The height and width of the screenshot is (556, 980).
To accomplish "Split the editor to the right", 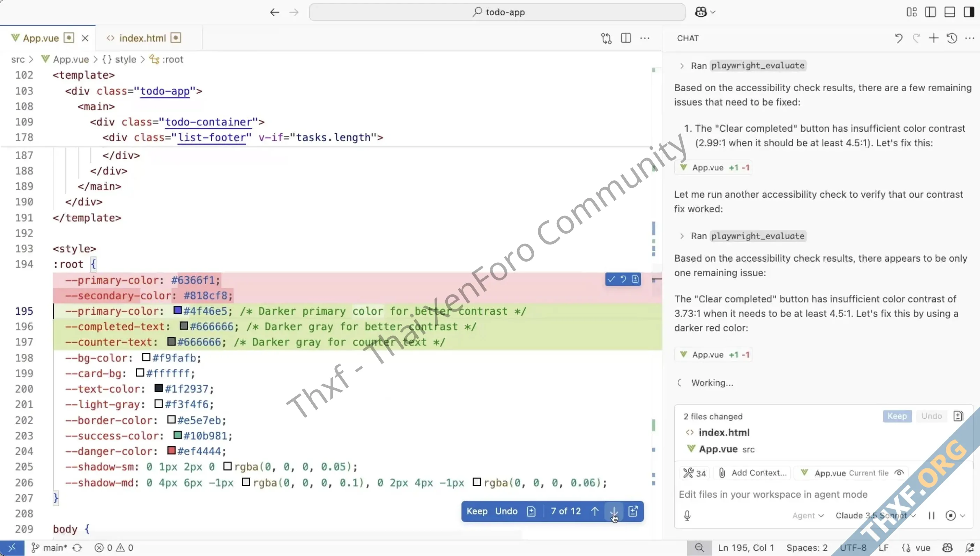I will click(x=626, y=38).
